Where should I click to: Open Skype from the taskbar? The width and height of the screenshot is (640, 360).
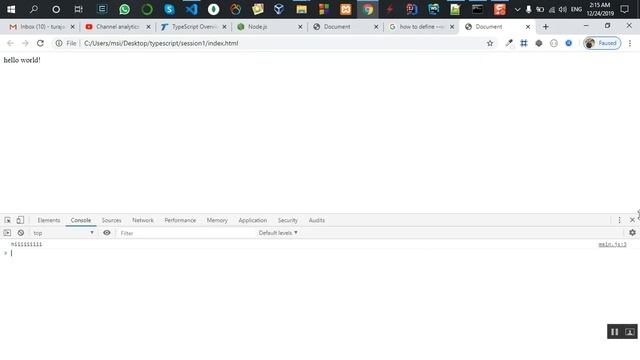pos(169,9)
